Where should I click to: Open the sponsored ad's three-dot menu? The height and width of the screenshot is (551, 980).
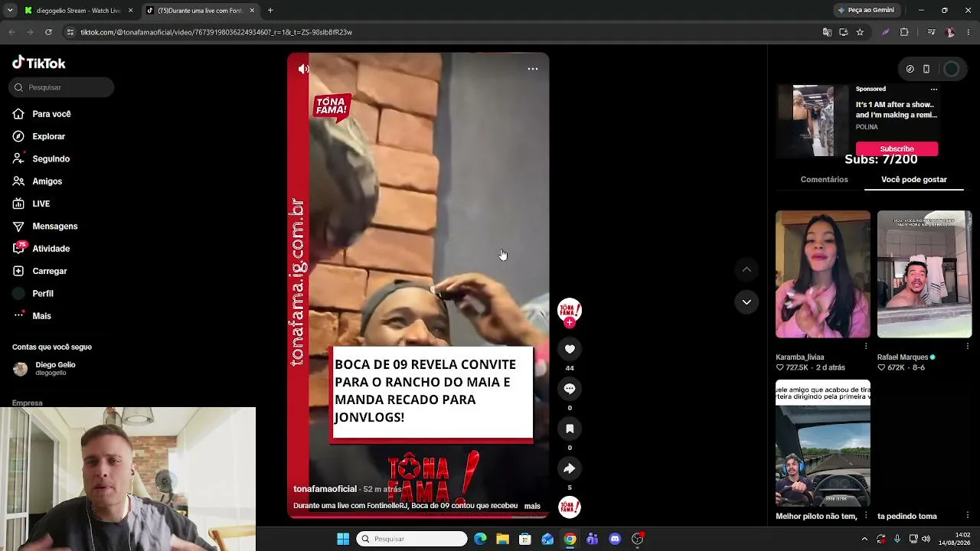pyautogui.click(x=933, y=90)
